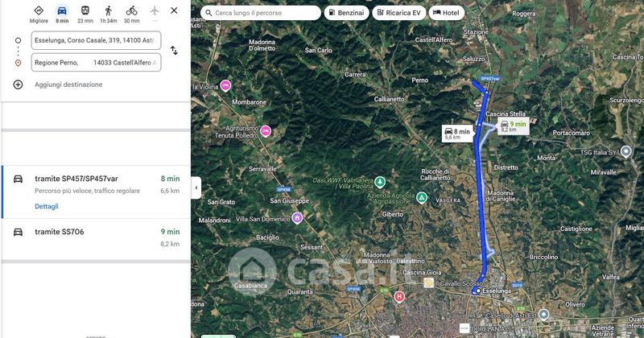Click the 9 min alternate route label
644x338 pixels.
[514, 126]
